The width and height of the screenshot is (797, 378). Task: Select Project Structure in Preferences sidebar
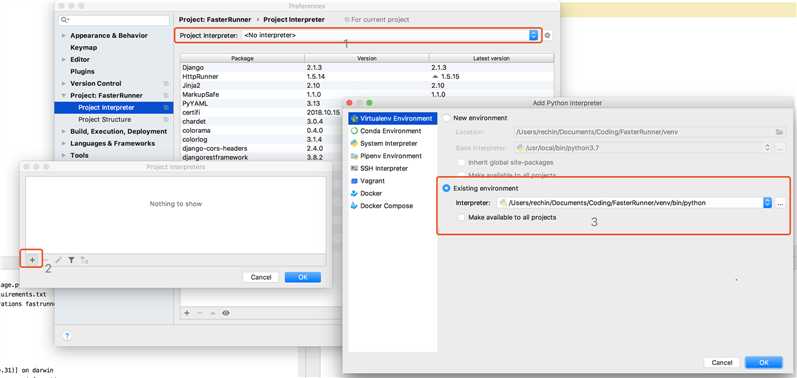tap(104, 119)
